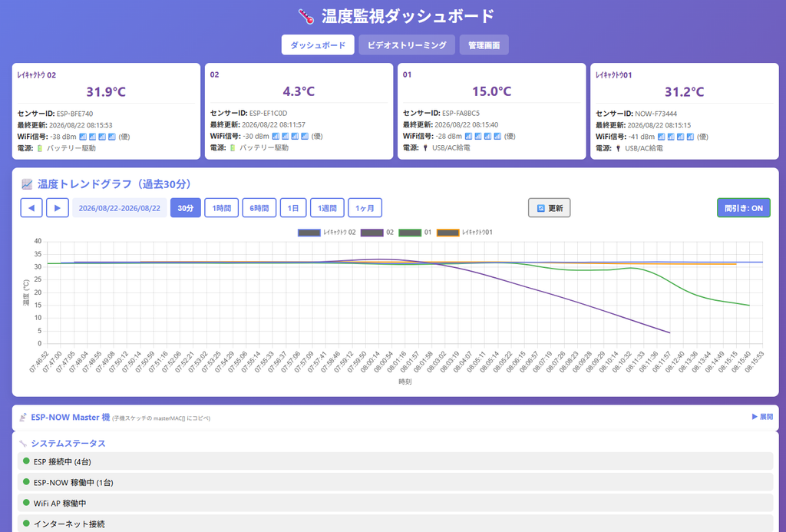This screenshot has height=532, width=786.
Task: Click the battery icon on the ESP-EF1C0D card
Action: (x=233, y=148)
